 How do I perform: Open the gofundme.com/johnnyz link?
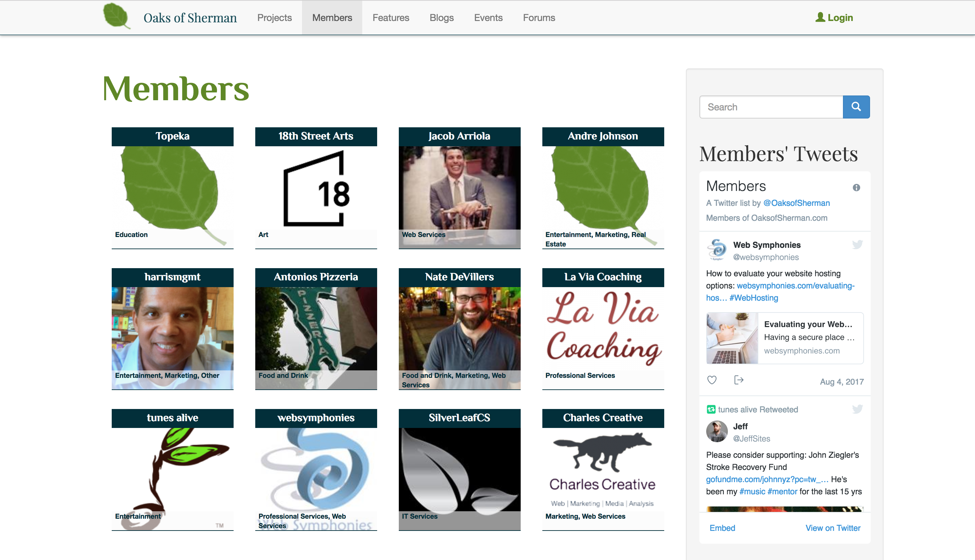click(x=767, y=479)
